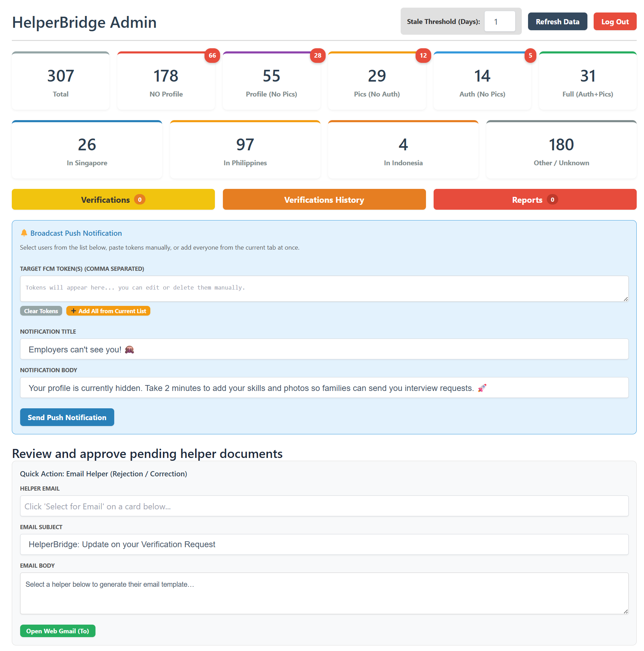The image size is (644, 651).
Task: Click into the Target FCM Tokens textarea
Action: (x=324, y=289)
